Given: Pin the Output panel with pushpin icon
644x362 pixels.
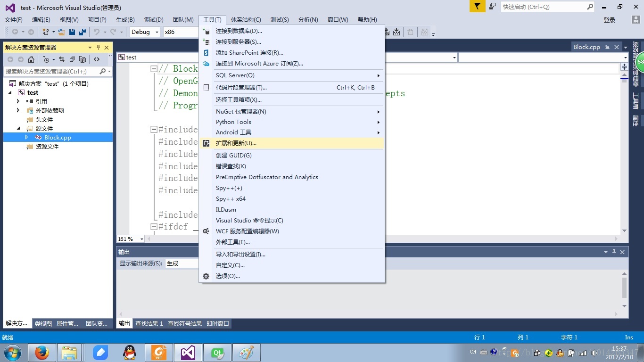Looking at the screenshot, I should pos(614,252).
